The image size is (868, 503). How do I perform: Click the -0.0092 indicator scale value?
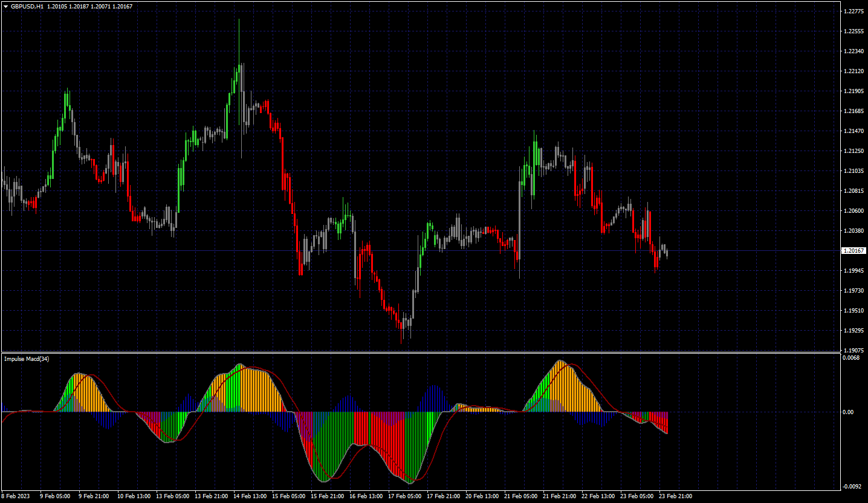[852, 485]
